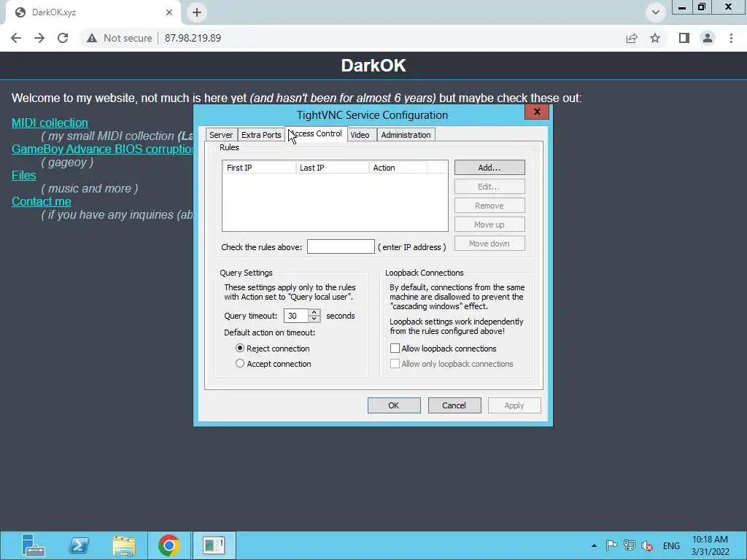Click TightVNC configuration taskbar icon
The width and height of the screenshot is (747, 560).
coord(214,545)
